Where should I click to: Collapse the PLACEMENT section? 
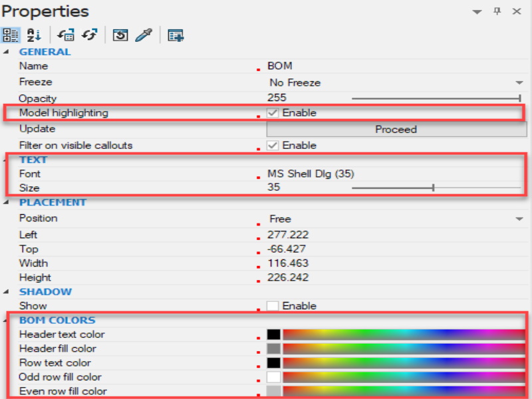(5, 201)
